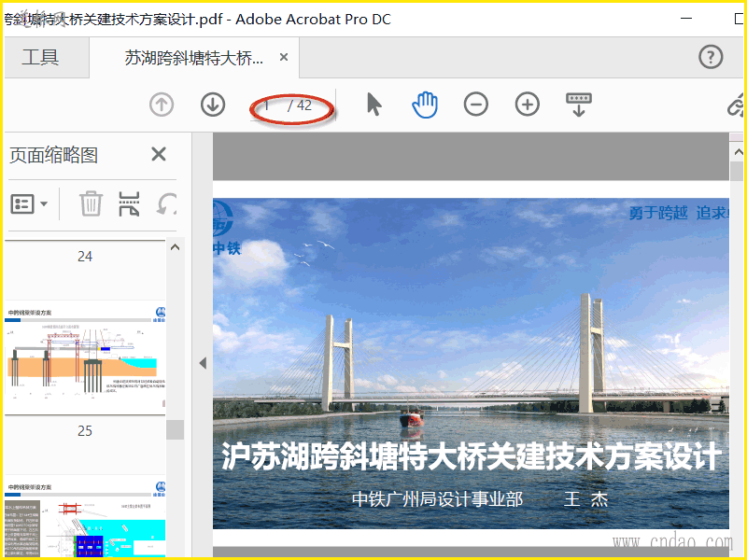Collapse the navigation pane with left triangle
747x560 pixels.
tap(203, 363)
